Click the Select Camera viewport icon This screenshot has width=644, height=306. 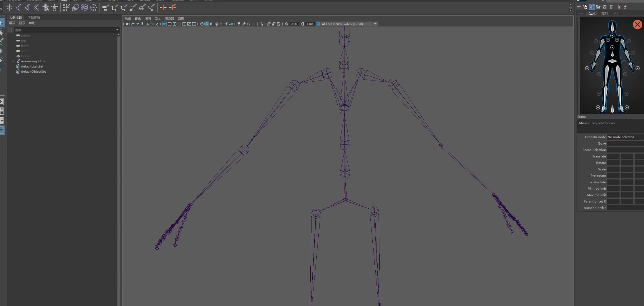point(127,24)
